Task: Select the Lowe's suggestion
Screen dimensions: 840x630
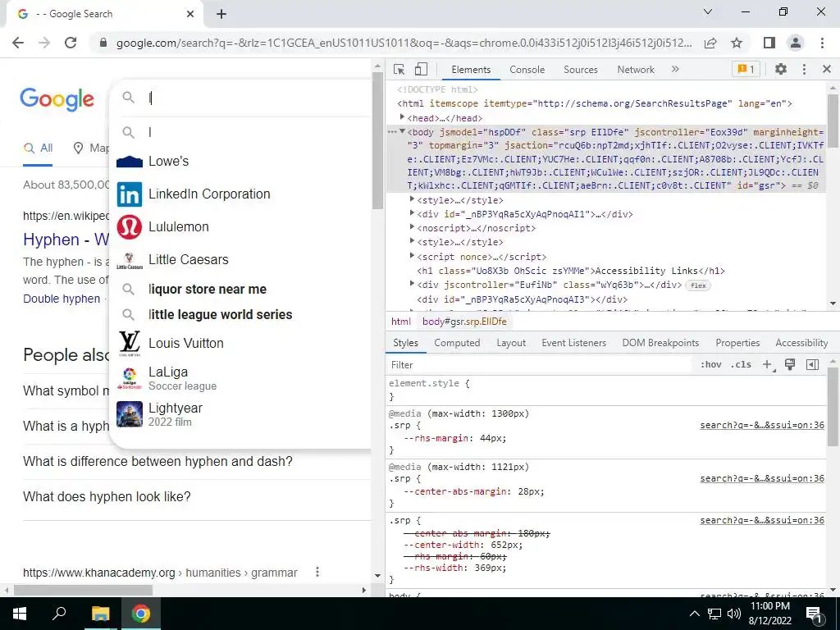Action: [x=240, y=162]
